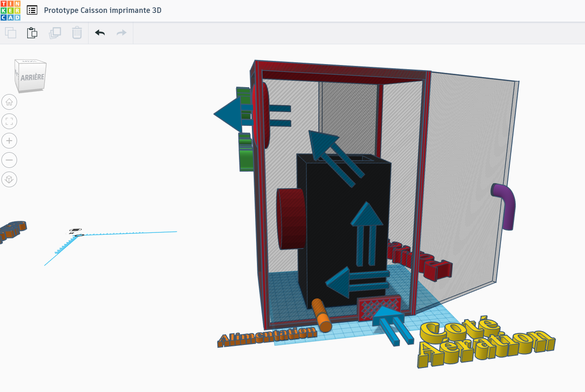Redo the last undone action

[x=121, y=33]
